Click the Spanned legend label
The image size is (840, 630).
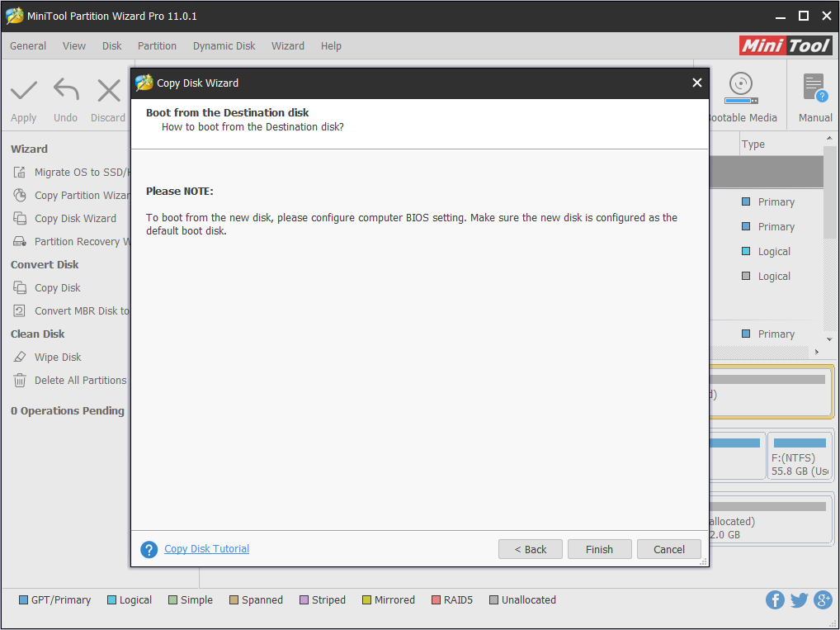coord(262,600)
